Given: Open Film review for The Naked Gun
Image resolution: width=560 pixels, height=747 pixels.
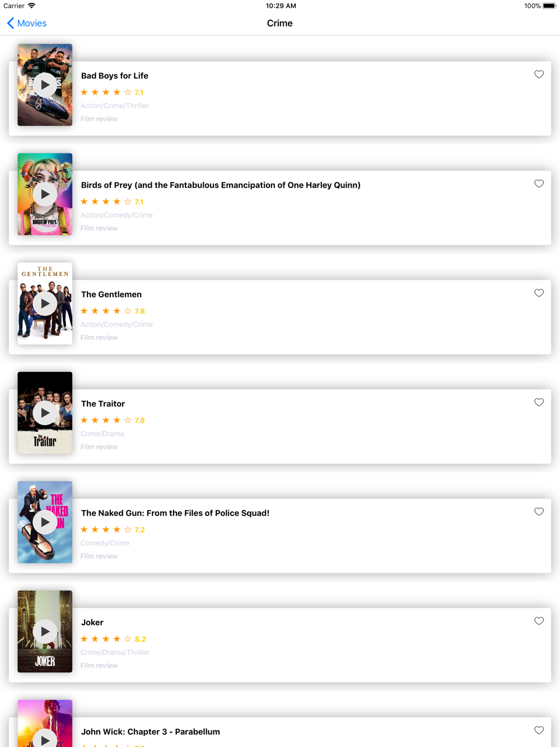Looking at the screenshot, I should click(99, 556).
